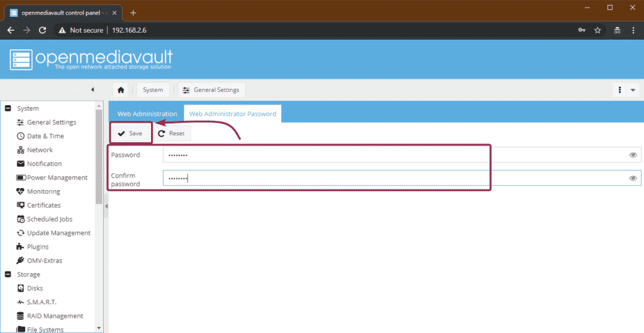
Task: Select Web Administrator Password tab
Action: (233, 114)
